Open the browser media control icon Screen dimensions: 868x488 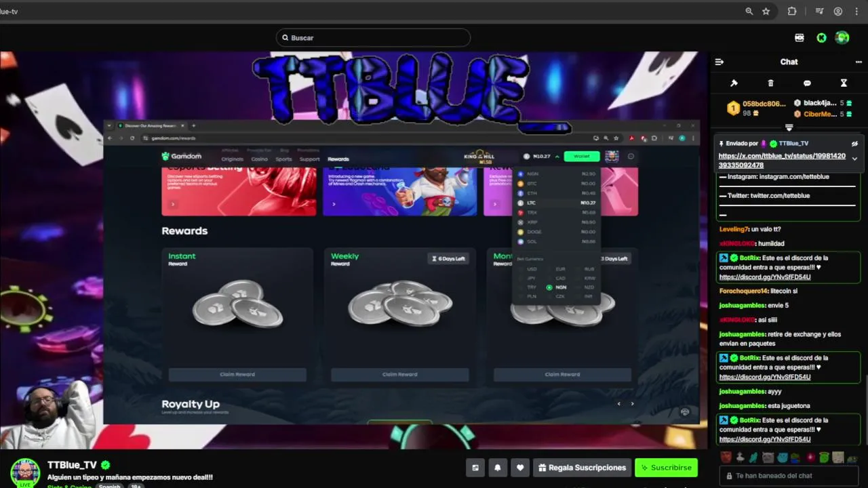819,11
